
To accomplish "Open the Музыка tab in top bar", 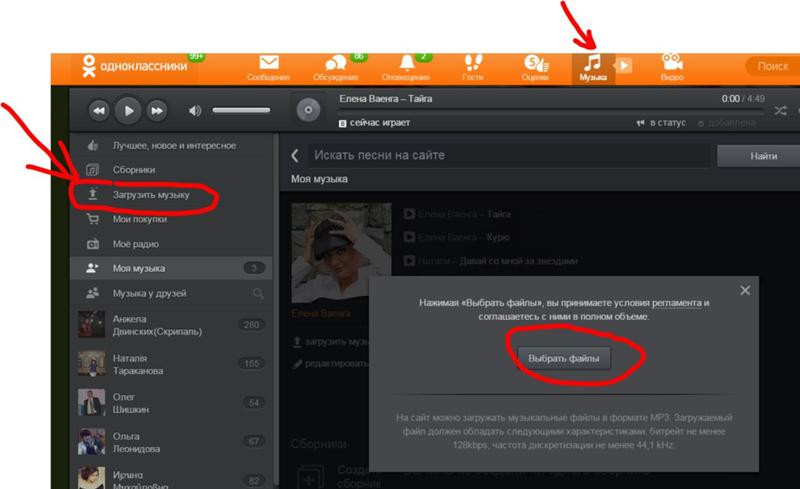I will click(593, 68).
